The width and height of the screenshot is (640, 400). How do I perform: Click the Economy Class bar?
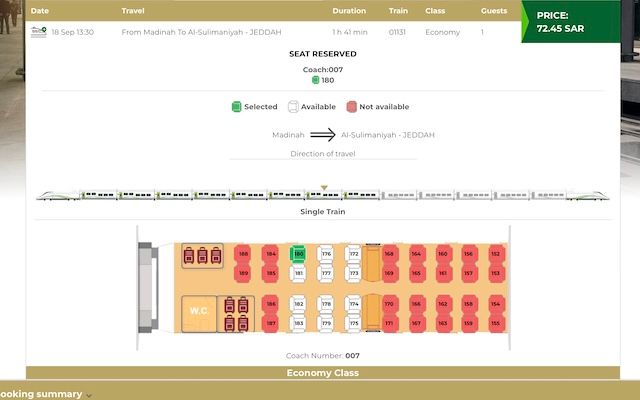322,373
